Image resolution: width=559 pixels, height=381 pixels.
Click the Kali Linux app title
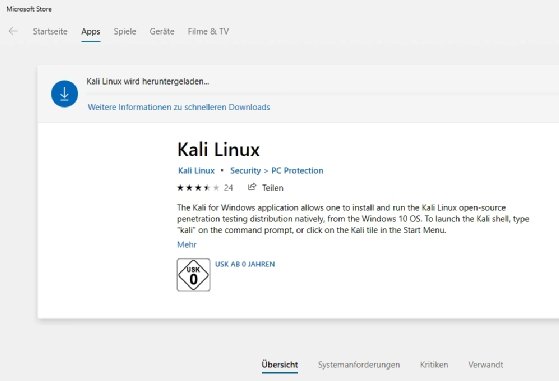point(219,149)
